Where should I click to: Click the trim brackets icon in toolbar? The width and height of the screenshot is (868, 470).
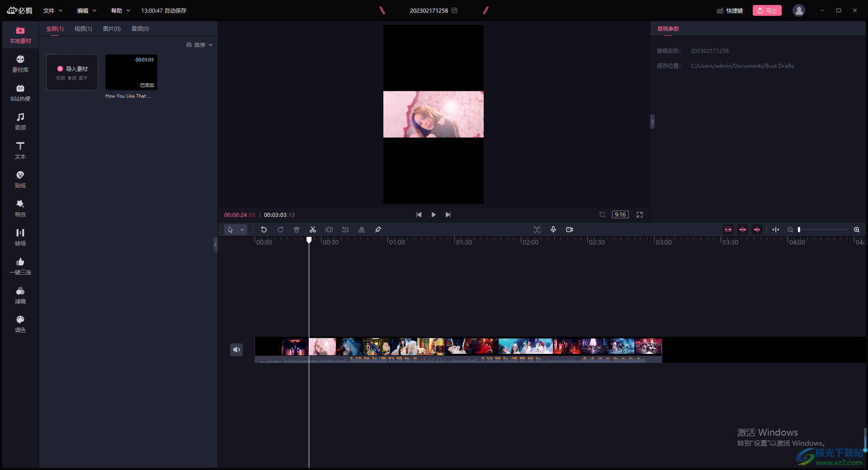click(329, 230)
